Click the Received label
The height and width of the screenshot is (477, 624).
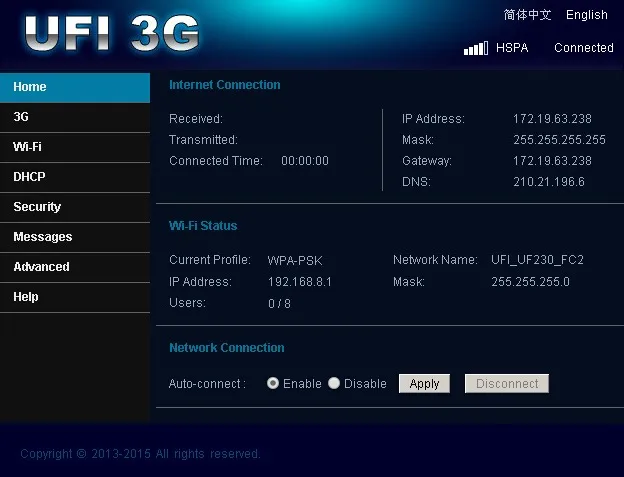click(x=196, y=119)
